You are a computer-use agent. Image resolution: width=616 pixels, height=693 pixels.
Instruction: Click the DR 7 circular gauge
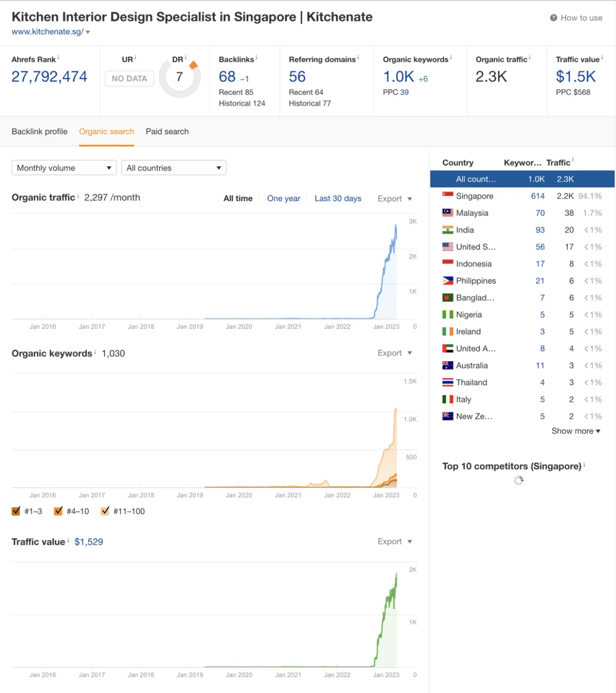click(x=180, y=78)
